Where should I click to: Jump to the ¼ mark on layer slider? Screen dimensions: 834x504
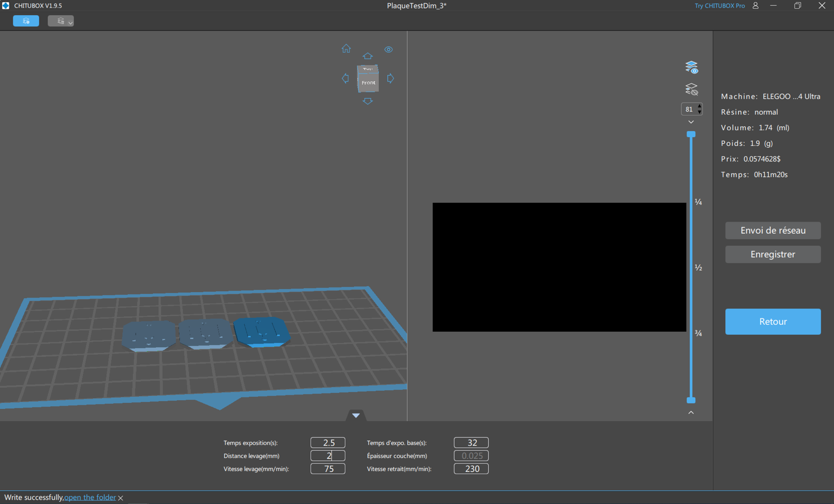click(698, 202)
